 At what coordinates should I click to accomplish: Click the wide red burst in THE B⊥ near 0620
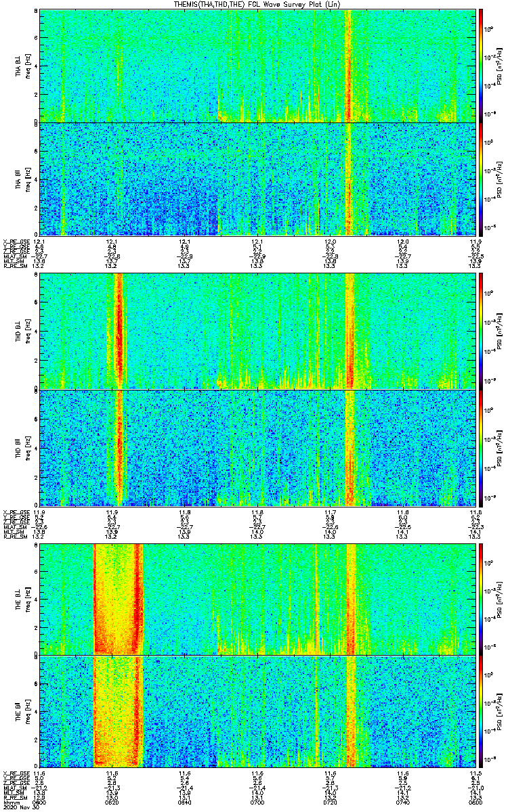click(119, 599)
